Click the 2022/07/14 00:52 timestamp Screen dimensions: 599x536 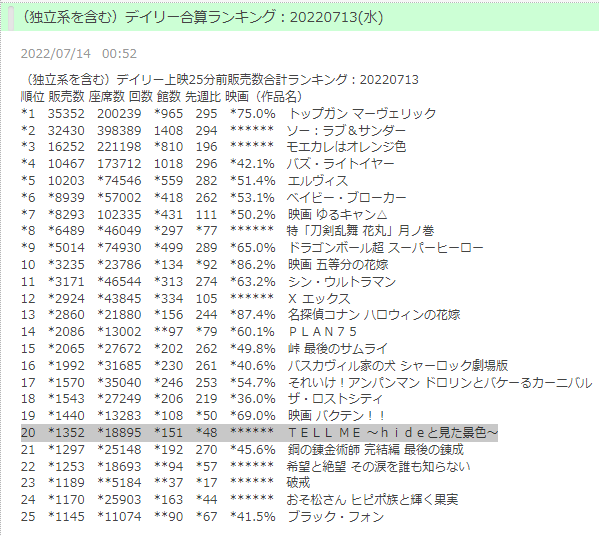pyautogui.click(x=79, y=53)
